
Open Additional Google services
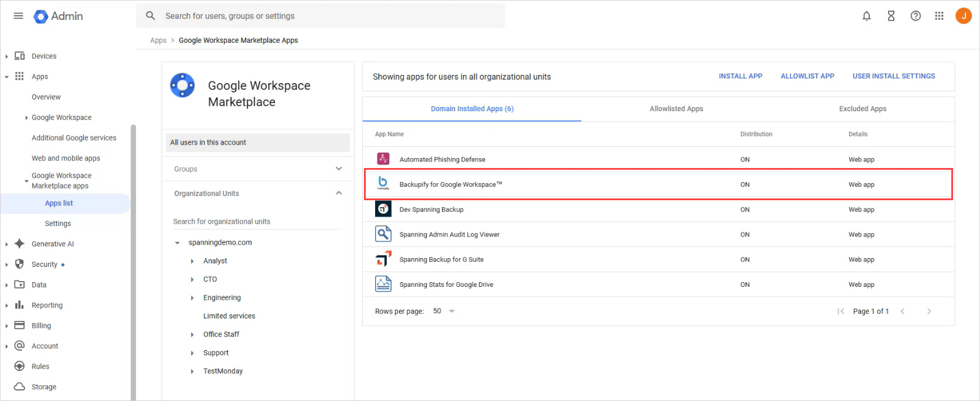[74, 138]
